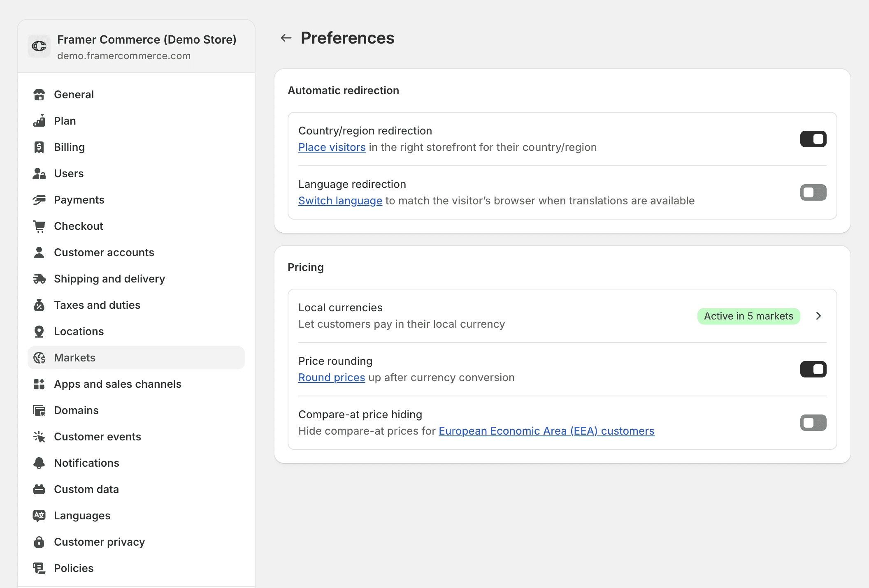Click the Languages translate icon
The image size is (869, 588).
(39, 516)
